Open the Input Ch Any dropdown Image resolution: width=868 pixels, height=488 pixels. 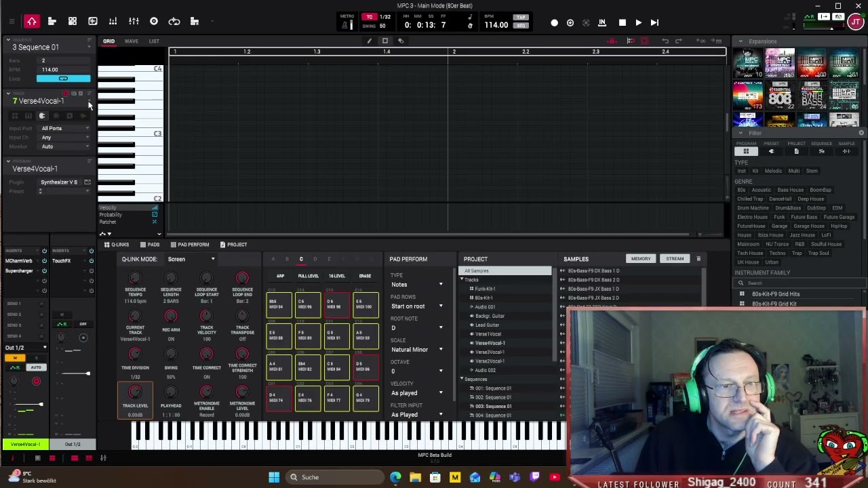[x=65, y=138]
